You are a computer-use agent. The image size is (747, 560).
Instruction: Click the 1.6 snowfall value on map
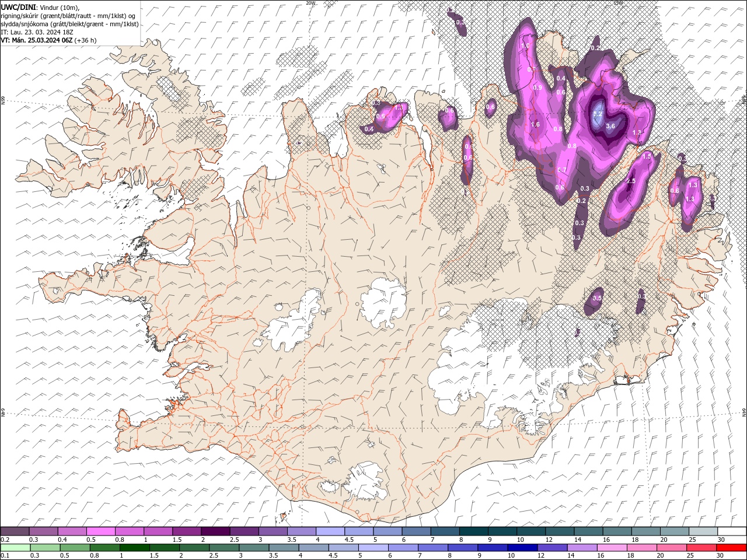click(535, 125)
